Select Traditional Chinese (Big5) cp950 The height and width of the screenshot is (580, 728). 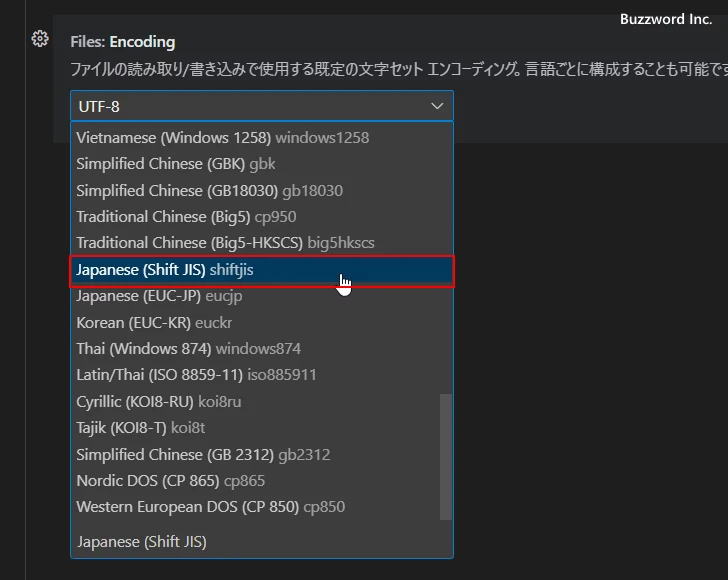tap(186, 217)
